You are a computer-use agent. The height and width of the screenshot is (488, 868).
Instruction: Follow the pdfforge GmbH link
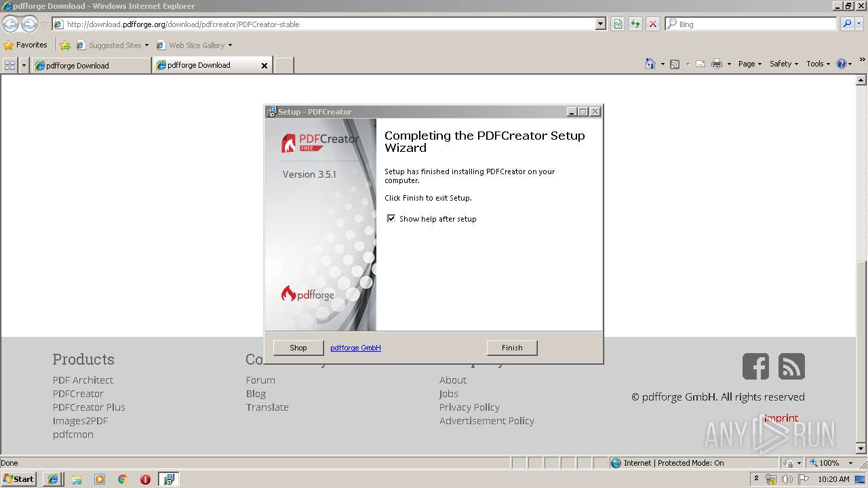point(355,348)
